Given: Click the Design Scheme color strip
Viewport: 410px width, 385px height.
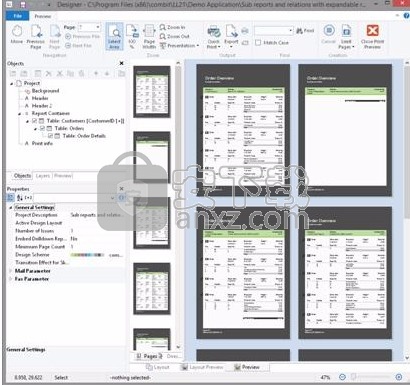Looking at the screenshot, I should click(87, 255).
